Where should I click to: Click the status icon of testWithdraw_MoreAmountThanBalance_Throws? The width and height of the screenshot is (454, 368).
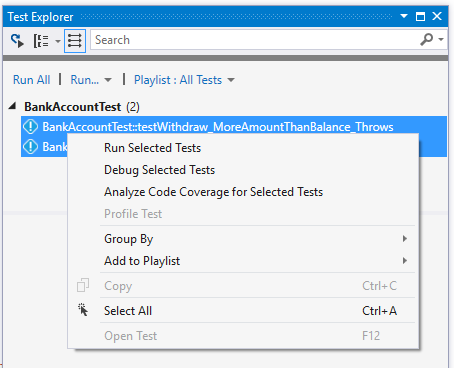[30, 127]
